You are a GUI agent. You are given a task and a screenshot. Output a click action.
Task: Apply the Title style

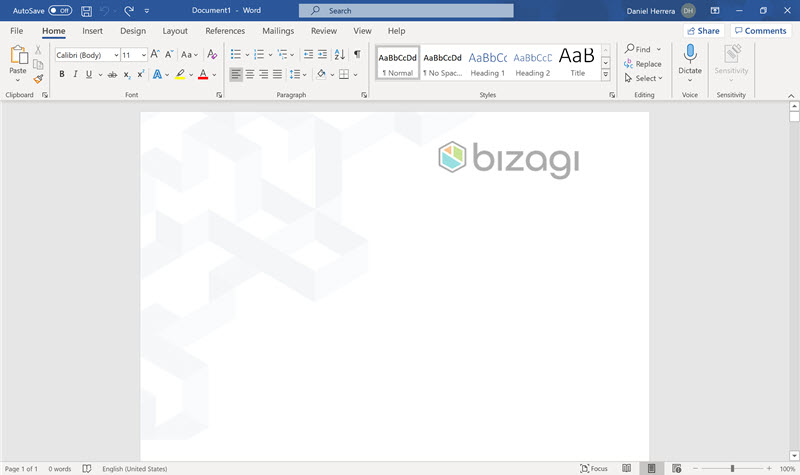coord(577,63)
